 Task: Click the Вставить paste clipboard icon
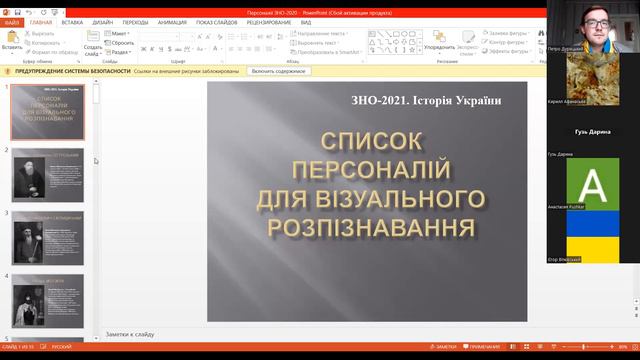tap(12, 37)
